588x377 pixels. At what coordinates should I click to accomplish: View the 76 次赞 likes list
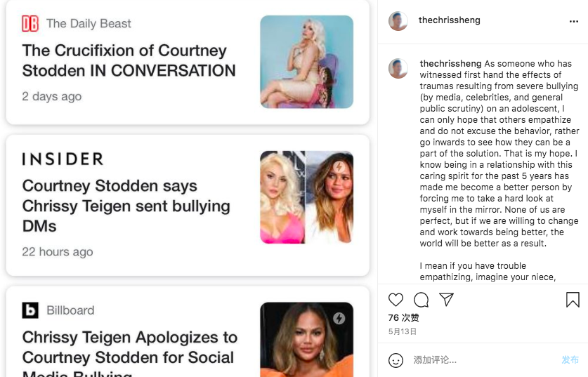click(403, 318)
